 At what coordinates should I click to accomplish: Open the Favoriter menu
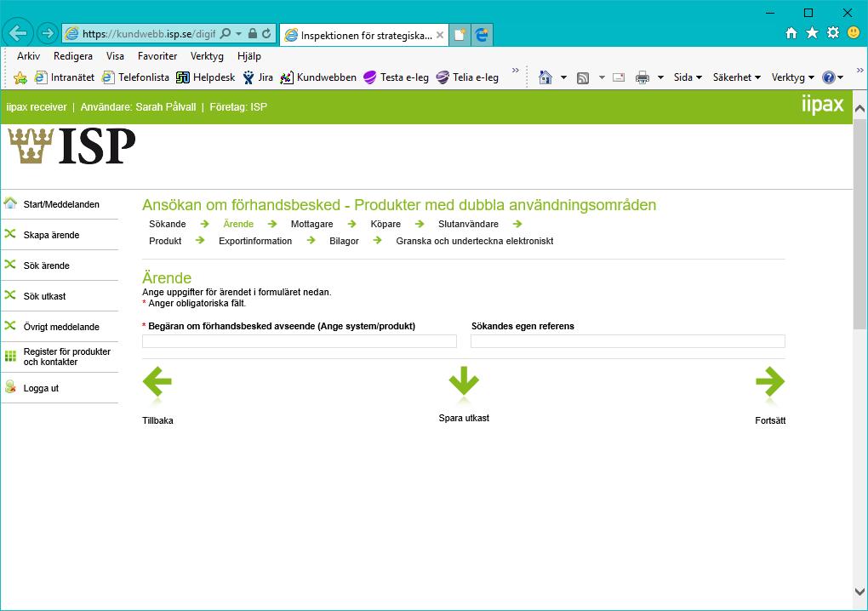click(x=157, y=56)
